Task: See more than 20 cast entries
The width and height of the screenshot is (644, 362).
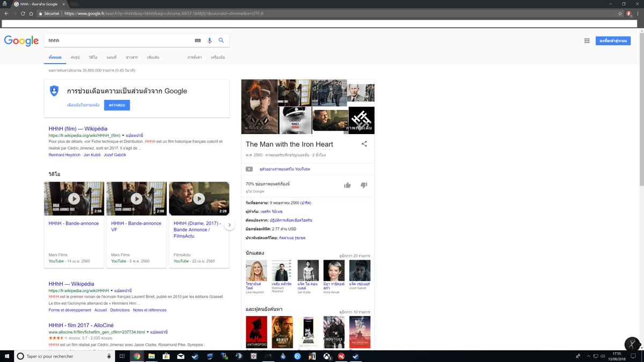Action: point(355,256)
